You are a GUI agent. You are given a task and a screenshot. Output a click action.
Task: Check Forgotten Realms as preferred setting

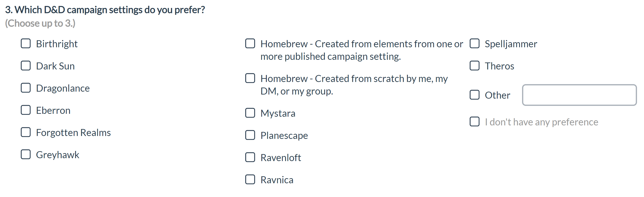coord(26,132)
